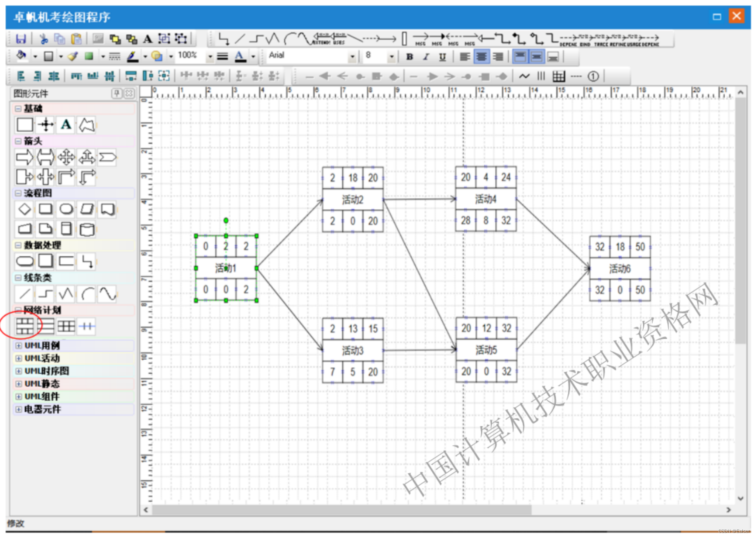Pick the diamond decision shape under 流程图

(24, 209)
